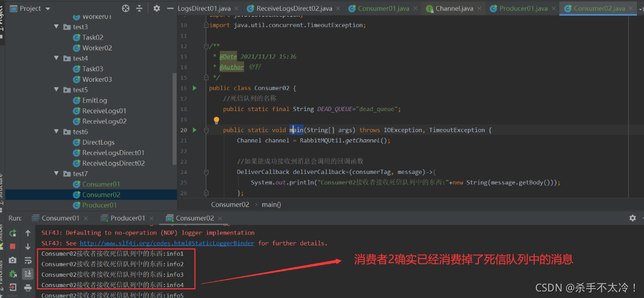Select Task02 in the project tree

pyautogui.click(x=93, y=37)
